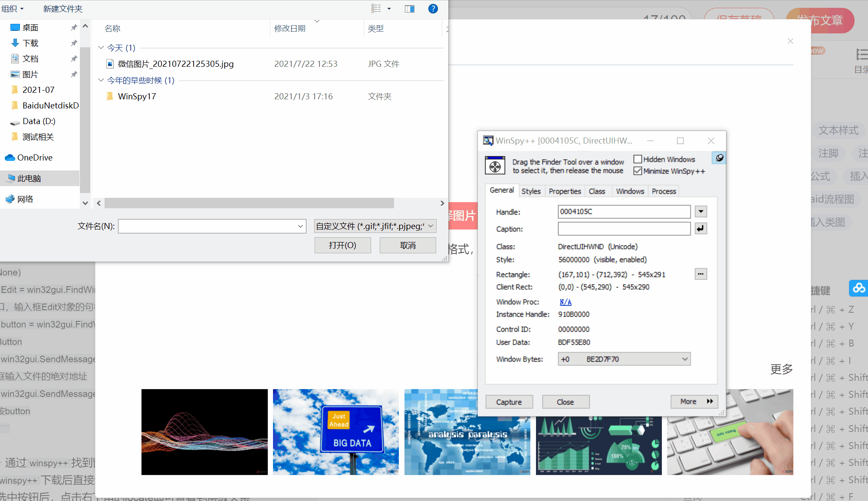Click the Properties tab in WinSpy++
868x501 pixels.
tap(564, 191)
